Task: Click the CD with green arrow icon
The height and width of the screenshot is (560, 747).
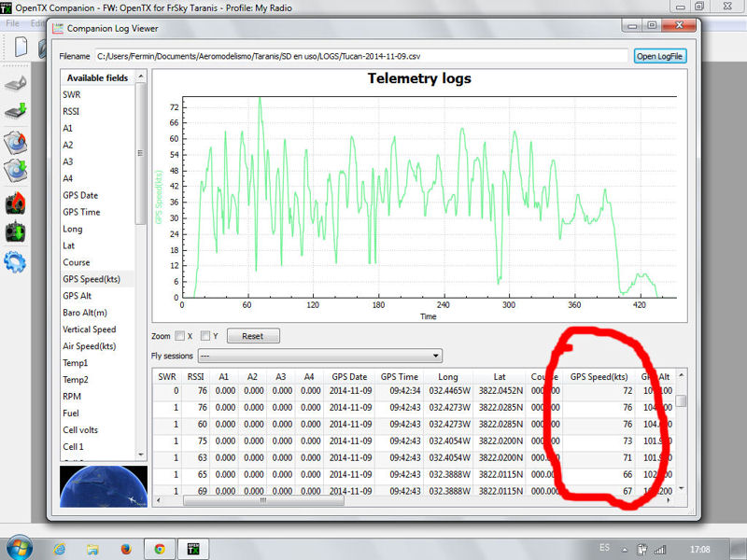Action: (15, 172)
